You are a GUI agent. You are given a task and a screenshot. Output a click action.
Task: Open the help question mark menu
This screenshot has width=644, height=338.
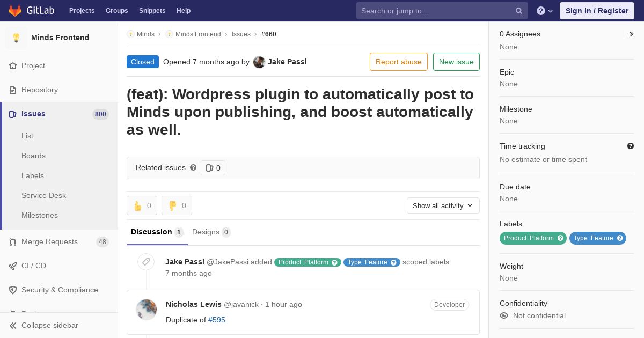(x=545, y=11)
